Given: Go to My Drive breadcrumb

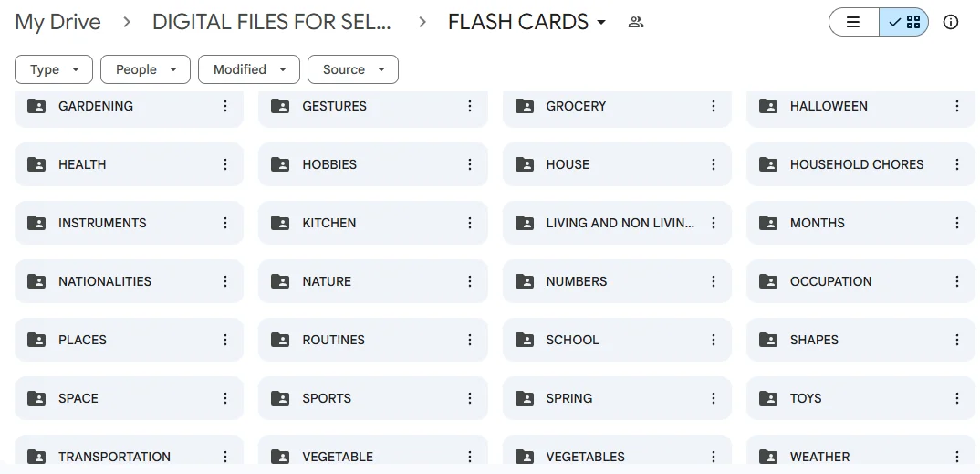Looking at the screenshot, I should point(57,23).
